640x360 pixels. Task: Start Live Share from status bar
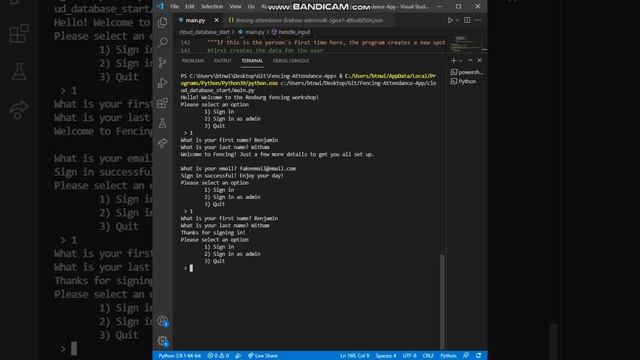[263, 356]
